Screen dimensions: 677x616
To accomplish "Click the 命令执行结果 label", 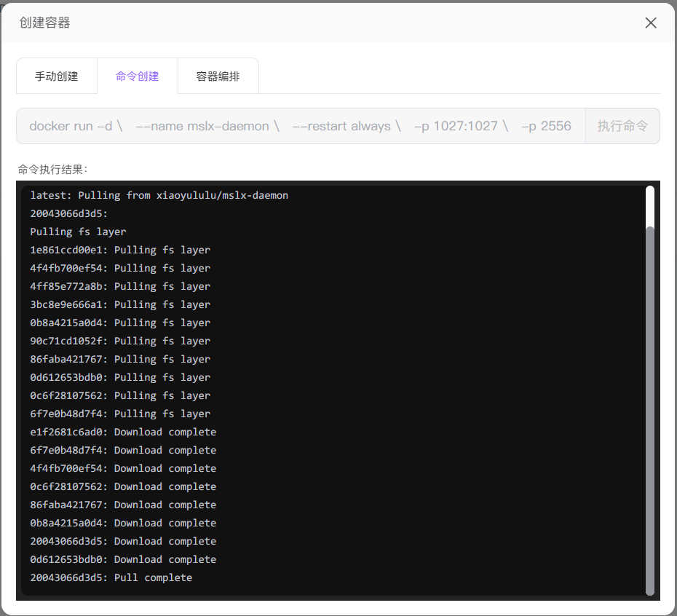I will (52, 170).
